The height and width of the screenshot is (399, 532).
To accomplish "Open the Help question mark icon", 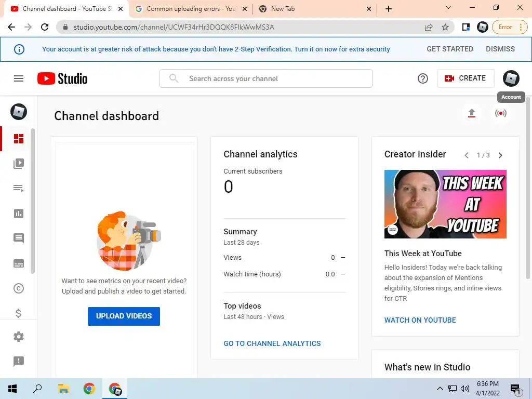I will 422,78.
